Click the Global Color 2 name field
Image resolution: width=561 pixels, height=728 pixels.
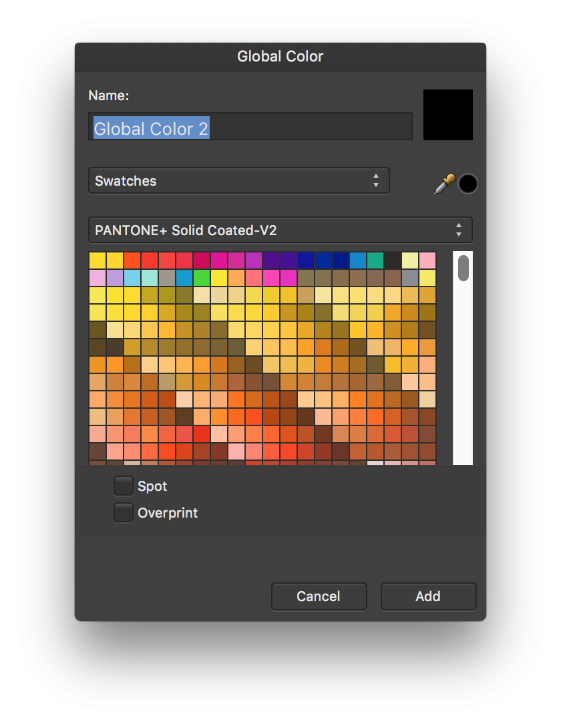coord(250,126)
